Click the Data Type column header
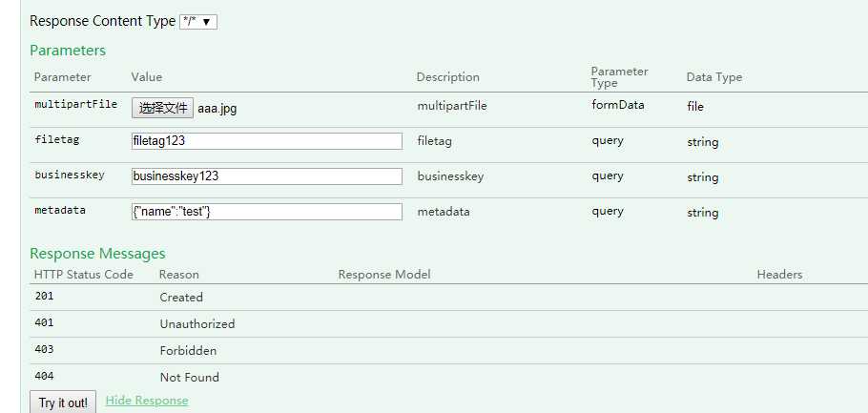The height and width of the screenshot is (413, 868). point(713,77)
